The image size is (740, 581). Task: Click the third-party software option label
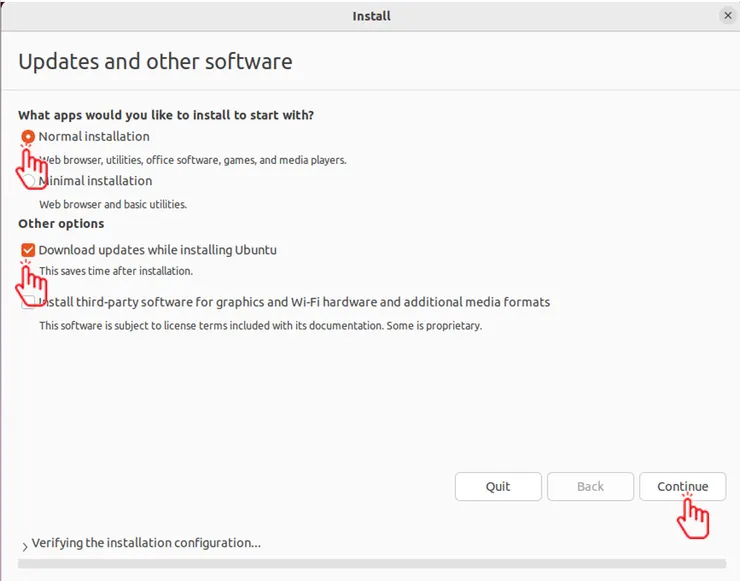(294, 302)
